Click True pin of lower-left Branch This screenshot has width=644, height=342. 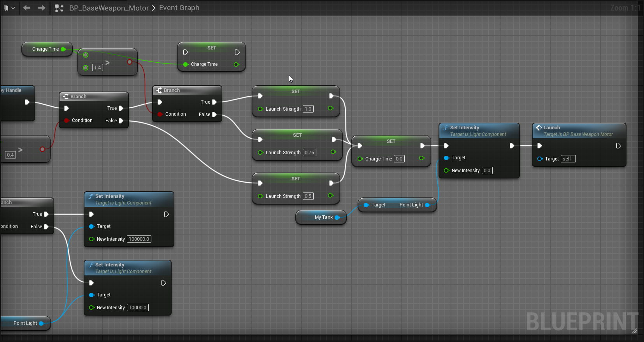(46, 214)
